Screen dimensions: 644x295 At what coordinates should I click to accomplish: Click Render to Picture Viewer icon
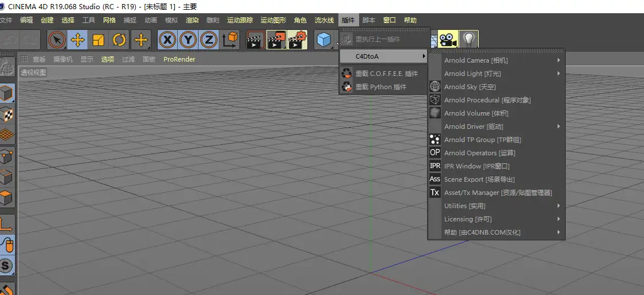click(x=276, y=40)
